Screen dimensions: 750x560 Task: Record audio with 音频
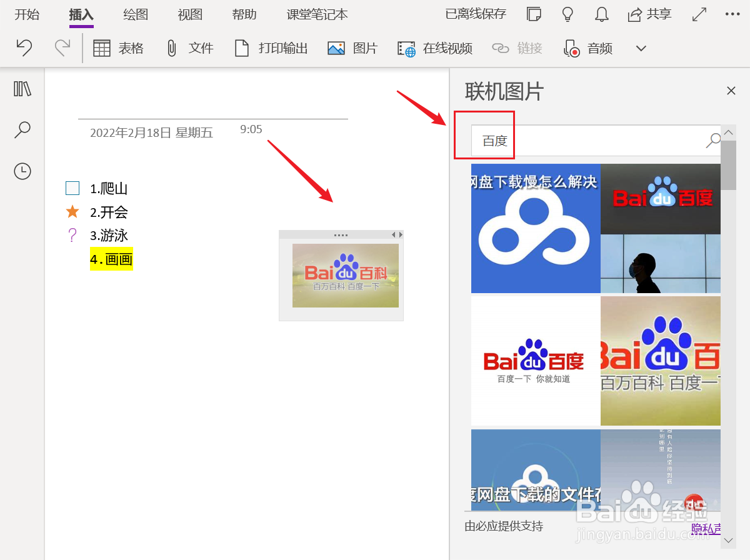587,48
